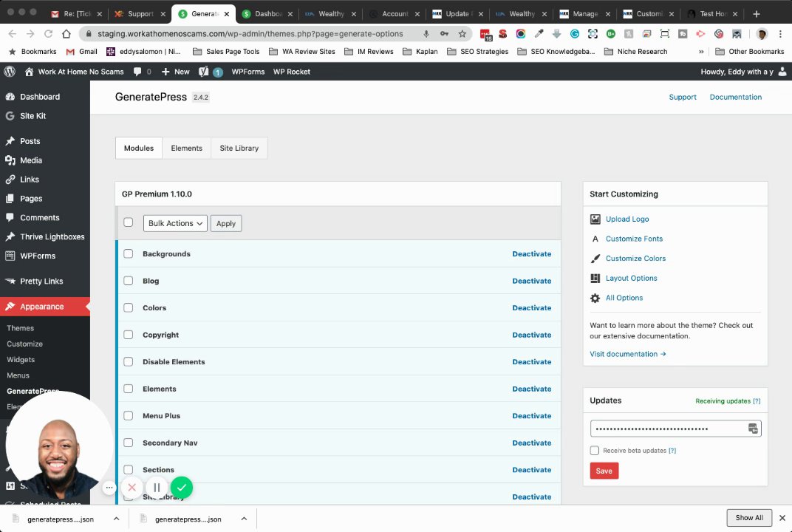792x532 pixels.
Task: Open Menus under Appearance
Action: [18, 375]
